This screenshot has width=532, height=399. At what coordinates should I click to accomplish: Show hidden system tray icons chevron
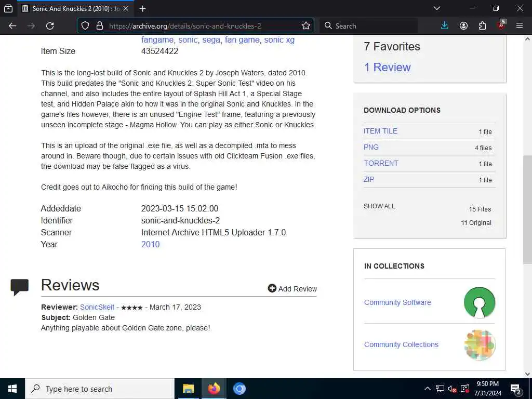(428, 389)
